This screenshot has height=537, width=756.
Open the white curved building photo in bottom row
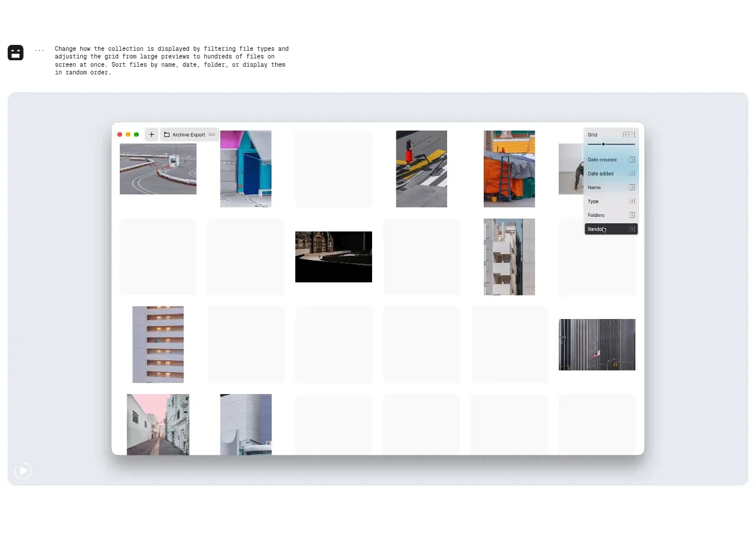(246, 424)
